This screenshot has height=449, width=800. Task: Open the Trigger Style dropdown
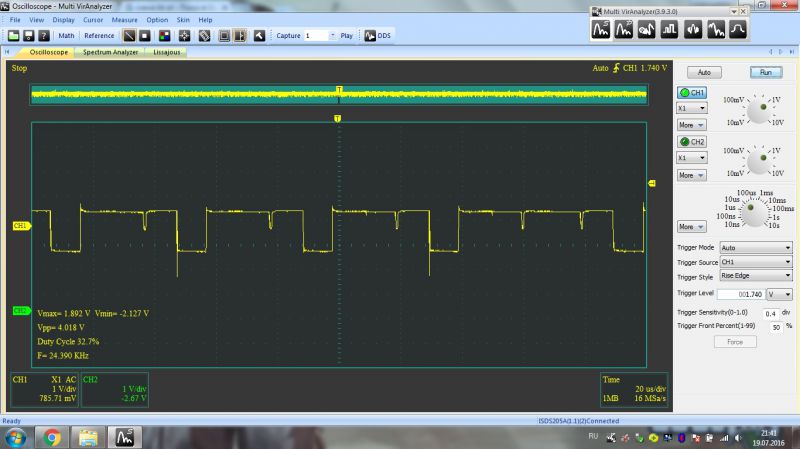point(756,276)
